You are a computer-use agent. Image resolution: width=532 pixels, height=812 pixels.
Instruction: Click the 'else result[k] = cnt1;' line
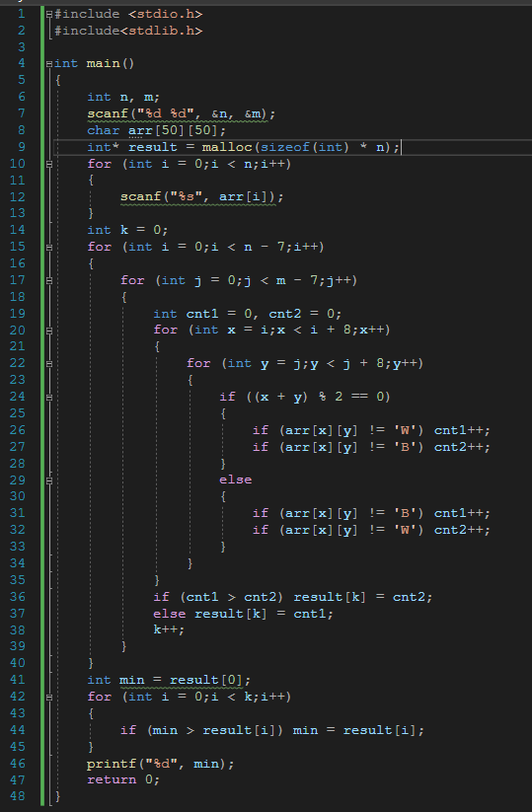coord(244,614)
